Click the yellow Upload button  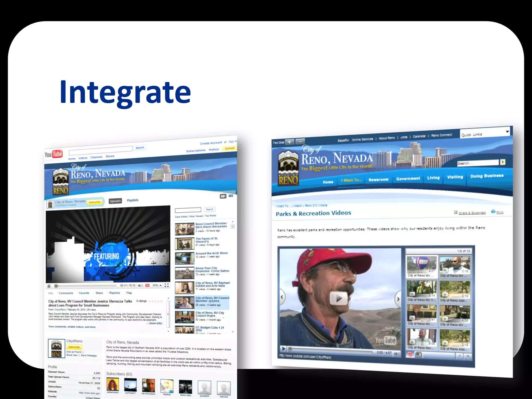point(230,148)
